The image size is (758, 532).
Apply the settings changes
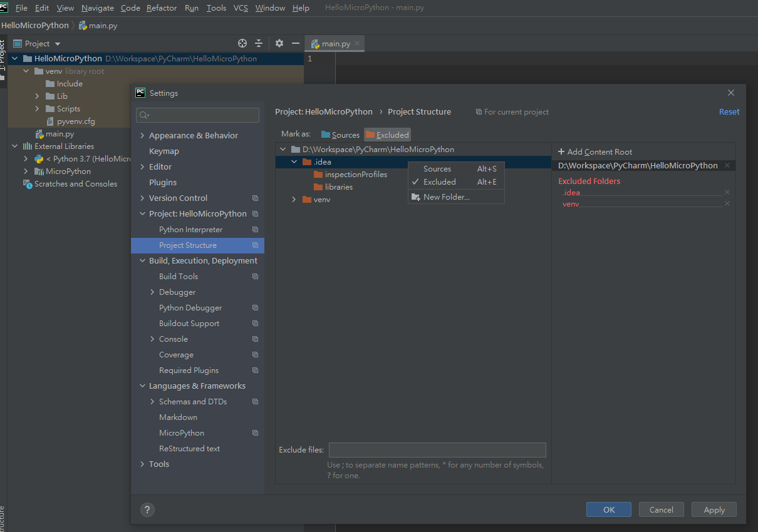[714, 509]
